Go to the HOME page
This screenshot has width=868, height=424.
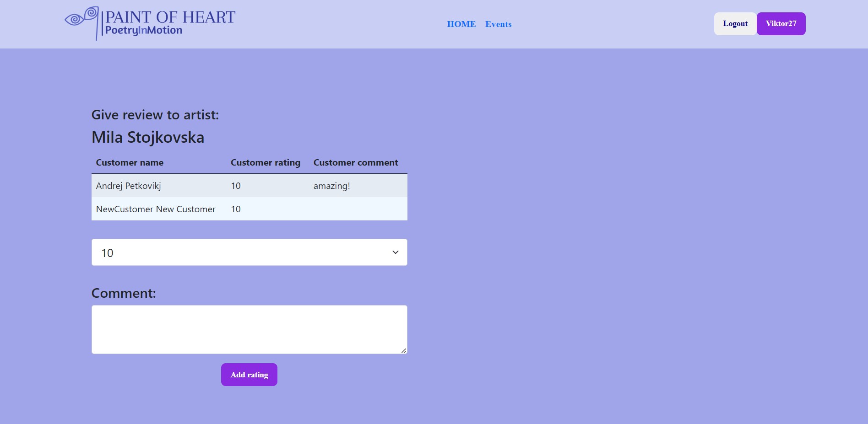pos(461,24)
